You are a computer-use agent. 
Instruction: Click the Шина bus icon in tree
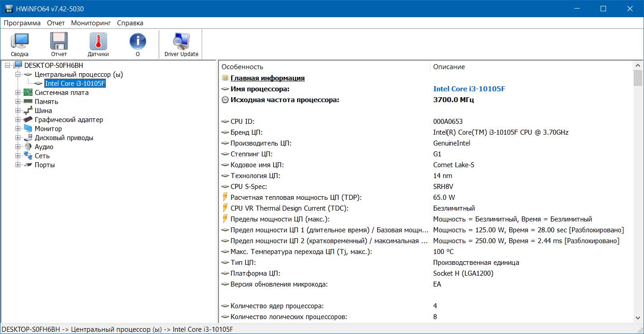pyautogui.click(x=28, y=111)
